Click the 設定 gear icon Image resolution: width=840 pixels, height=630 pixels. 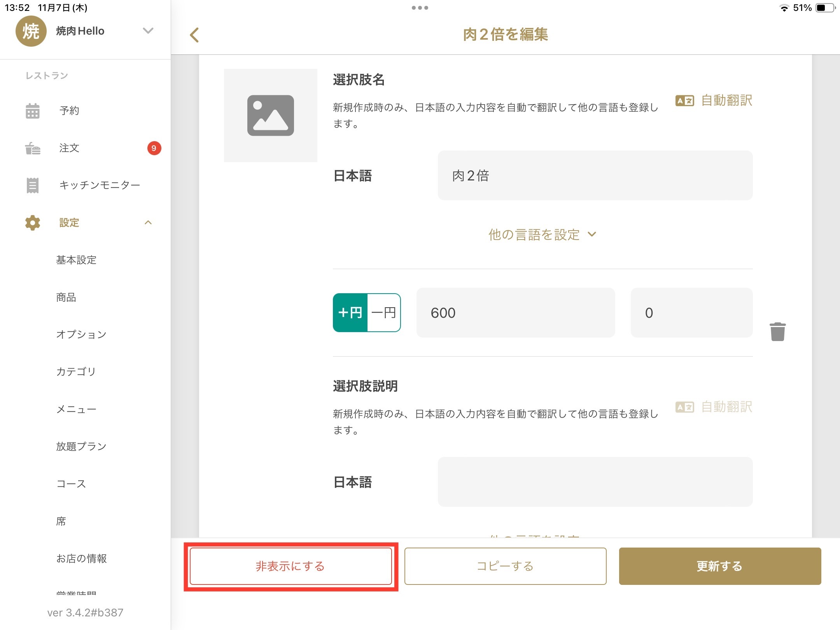coord(33,222)
